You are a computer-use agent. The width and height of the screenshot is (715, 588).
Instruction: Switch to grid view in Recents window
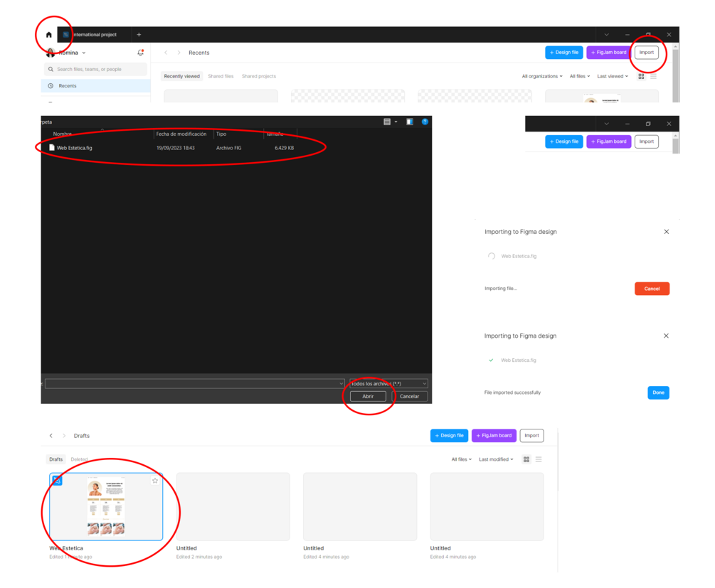[641, 77]
